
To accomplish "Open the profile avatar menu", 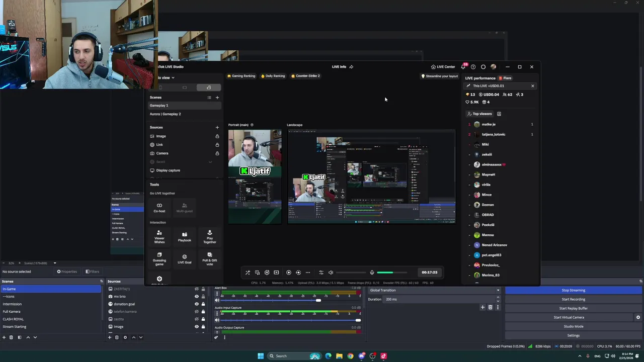I will (494, 67).
